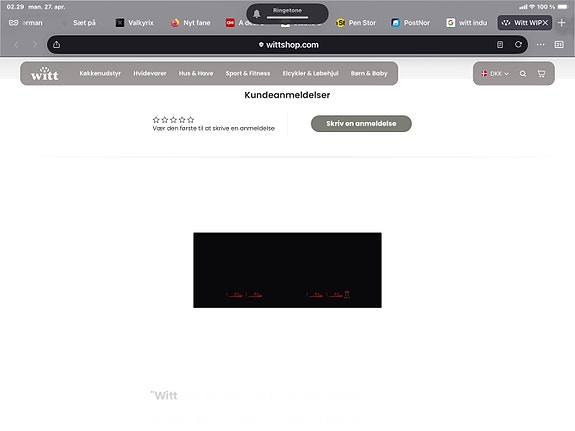Go back with the back arrow
This screenshot has width=575, height=431.
[17, 44]
